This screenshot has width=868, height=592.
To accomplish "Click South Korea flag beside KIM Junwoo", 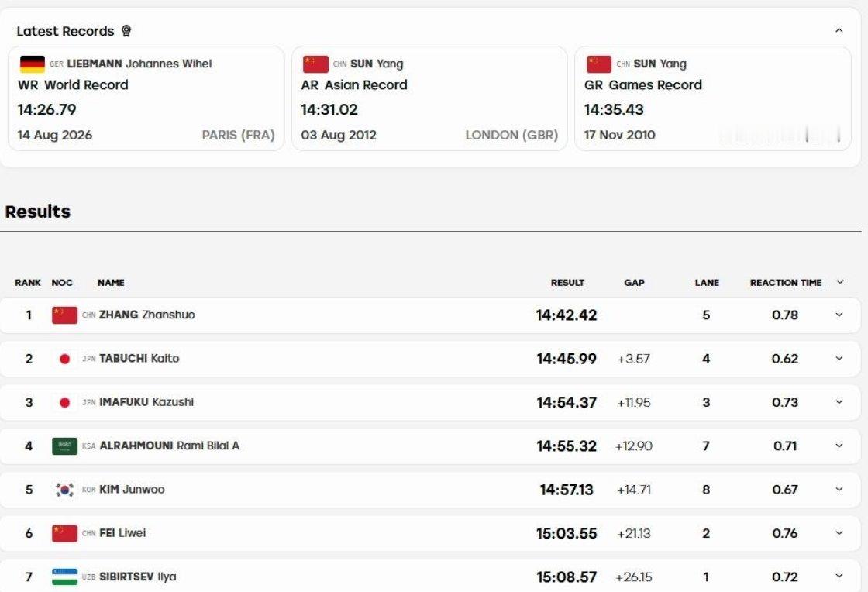I will click(x=65, y=490).
